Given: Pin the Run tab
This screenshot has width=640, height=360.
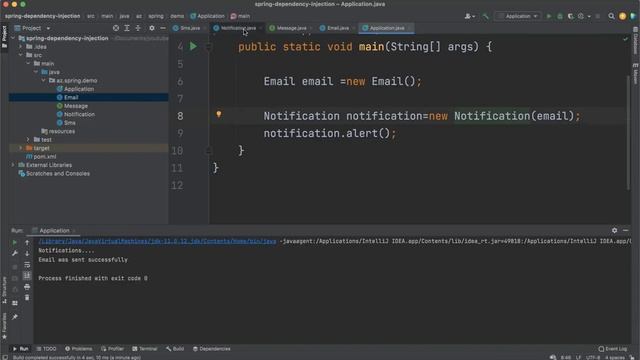Looking at the screenshot, I should pyautogui.click(x=15, y=317).
